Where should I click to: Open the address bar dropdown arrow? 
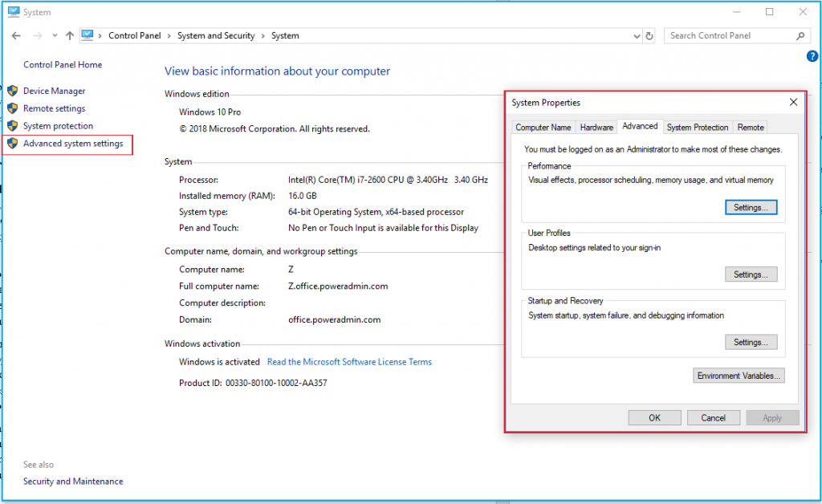[x=637, y=35]
